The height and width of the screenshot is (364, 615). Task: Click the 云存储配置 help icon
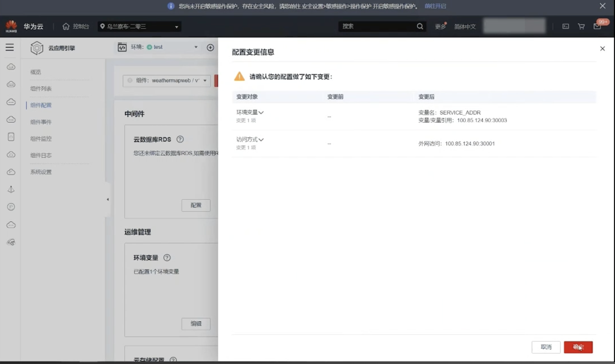tap(173, 359)
